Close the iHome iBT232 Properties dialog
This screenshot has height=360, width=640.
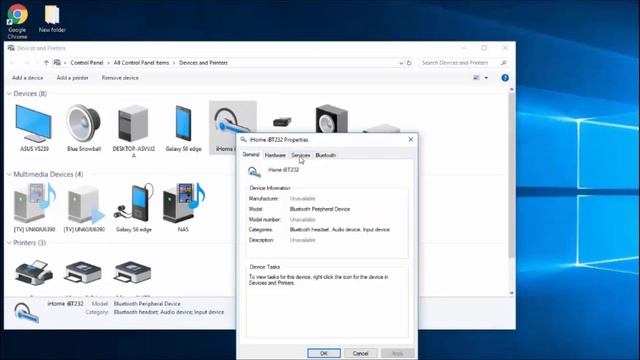(x=411, y=140)
